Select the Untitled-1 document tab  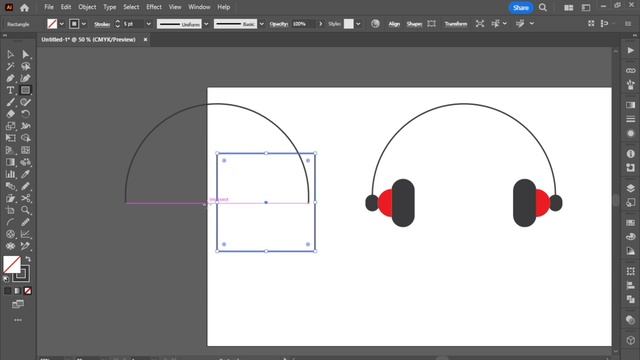pos(89,40)
